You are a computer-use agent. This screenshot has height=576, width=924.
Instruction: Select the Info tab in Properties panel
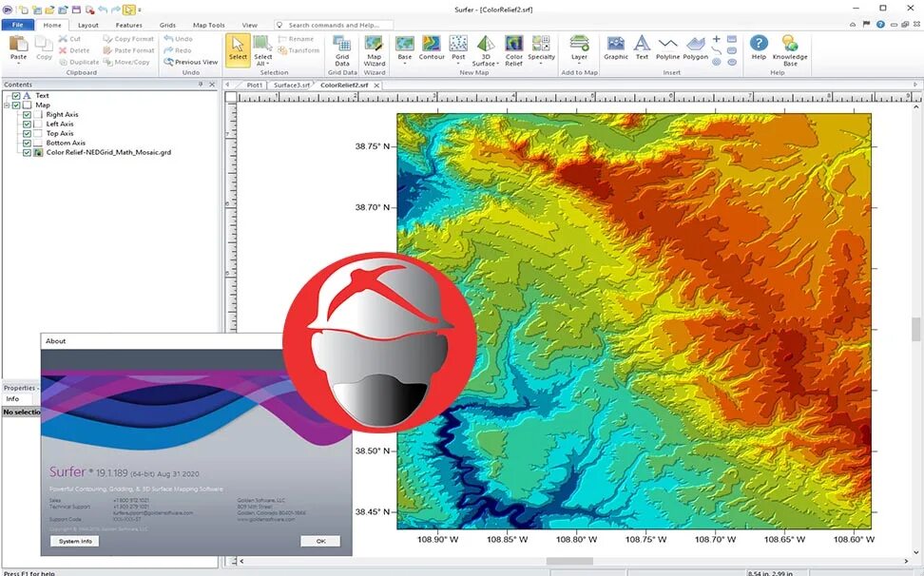pos(13,398)
